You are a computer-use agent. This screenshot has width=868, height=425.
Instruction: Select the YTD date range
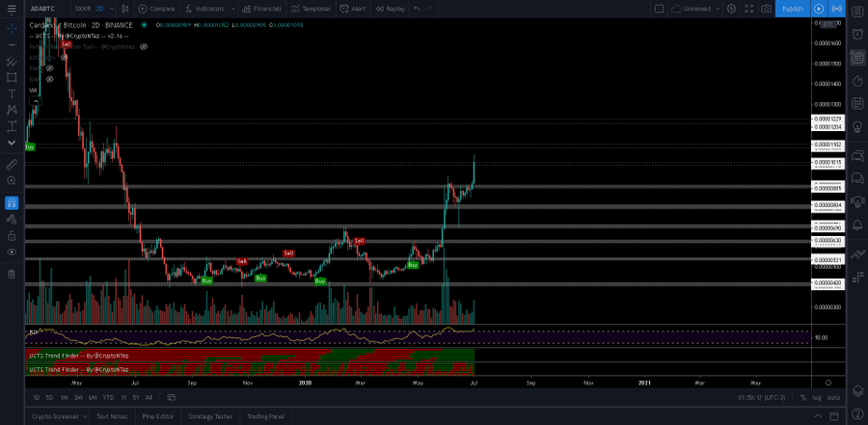click(108, 397)
